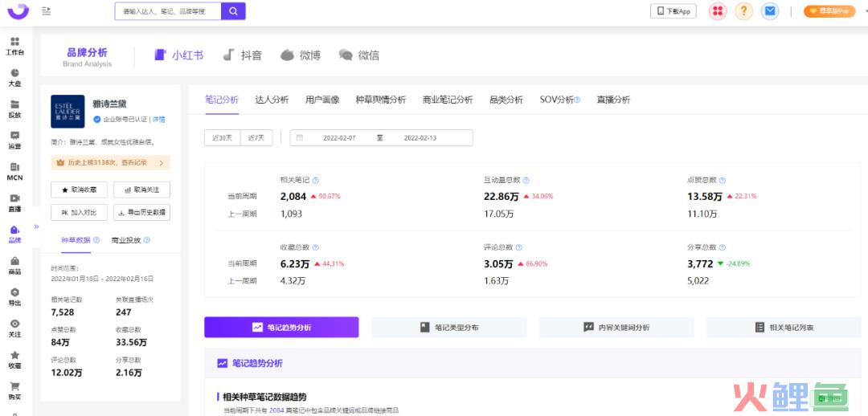Open the 商业笔记分析 tab

pos(448,100)
